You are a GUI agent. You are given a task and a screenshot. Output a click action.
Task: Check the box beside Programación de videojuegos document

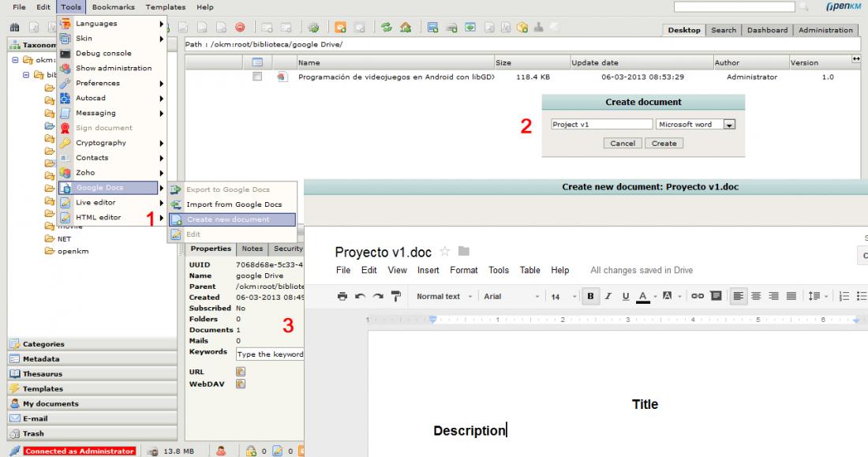coord(256,77)
